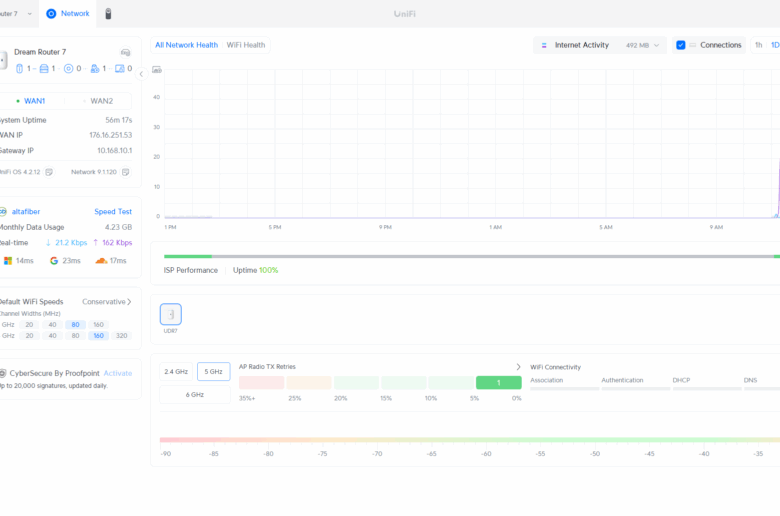Viewport: 780px width, 516px height.
Task: Switch to All Network Health tab
Action: coord(187,45)
